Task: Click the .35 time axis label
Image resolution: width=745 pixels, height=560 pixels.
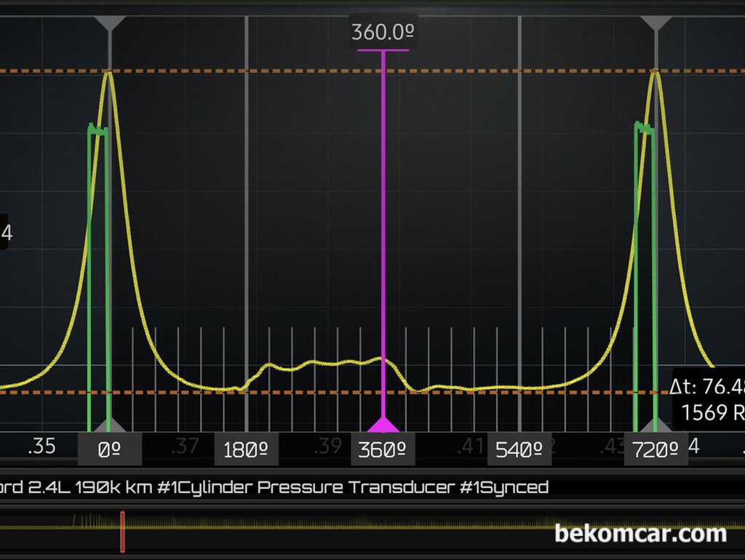Action: coord(41,447)
